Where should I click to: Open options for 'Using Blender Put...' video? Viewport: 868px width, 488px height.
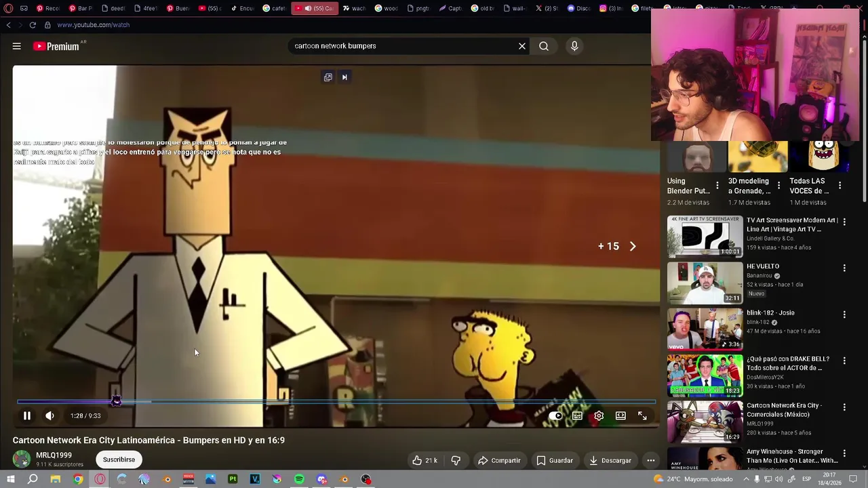[x=717, y=186]
